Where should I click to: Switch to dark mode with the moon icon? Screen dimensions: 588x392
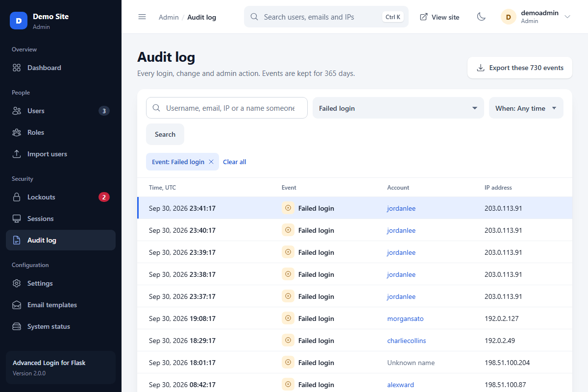[x=481, y=17]
